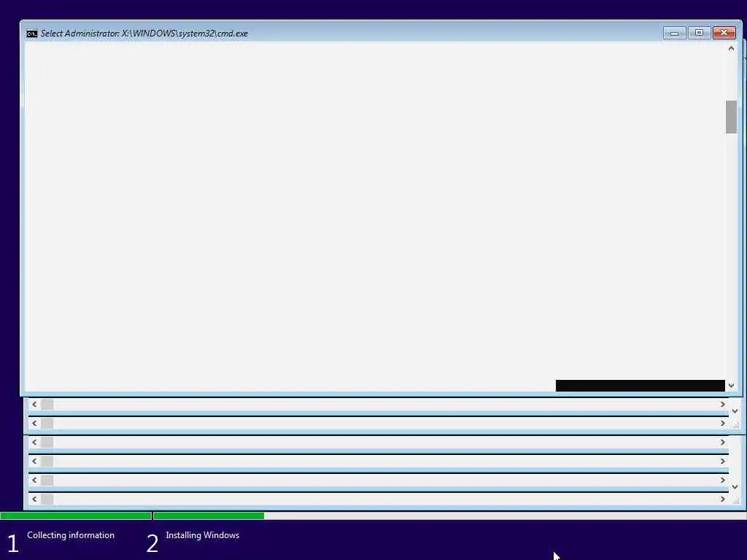Click the 'Installing Windows' step label
The image size is (747, 560).
(203, 535)
